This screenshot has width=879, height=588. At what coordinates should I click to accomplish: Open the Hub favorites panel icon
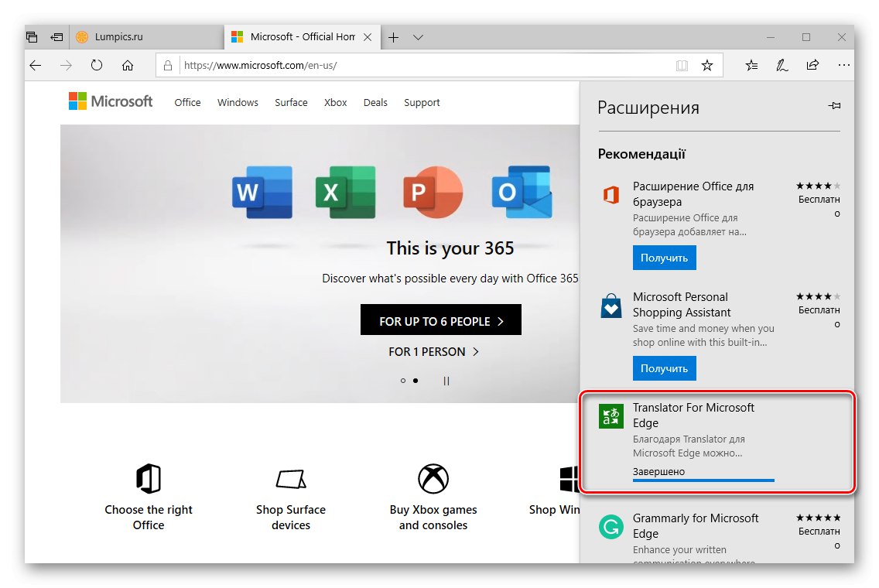click(x=751, y=66)
